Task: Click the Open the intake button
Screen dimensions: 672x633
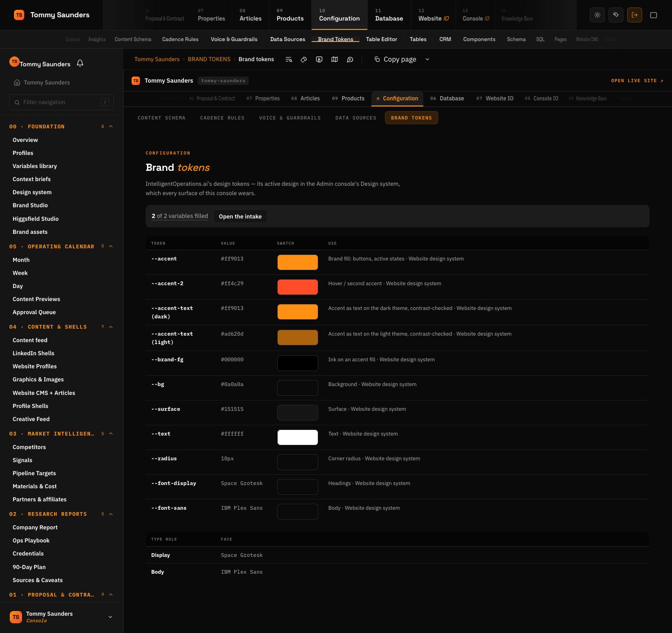Action: tap(240, 216)
